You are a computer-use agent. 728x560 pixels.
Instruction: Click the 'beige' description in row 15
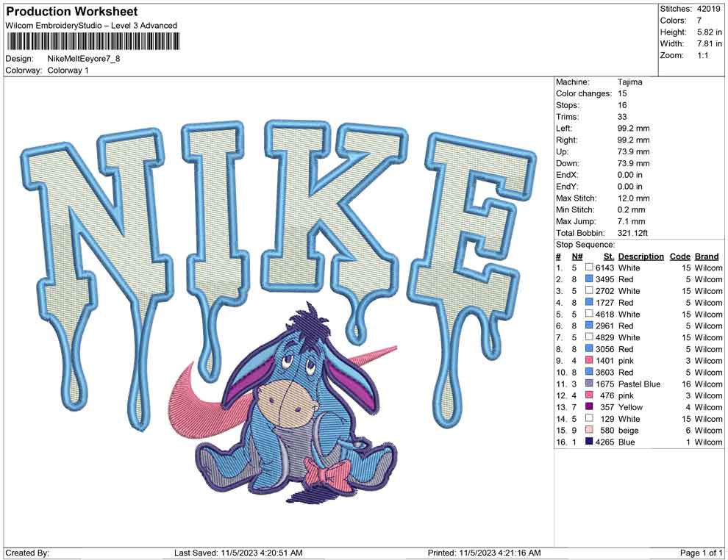(x=628, y=431)
